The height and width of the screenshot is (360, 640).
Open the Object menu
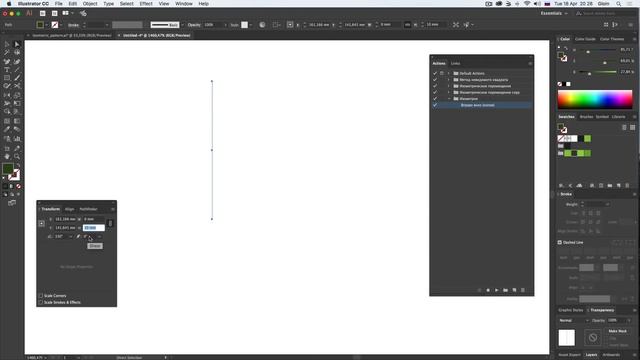(x=90, y=4)
